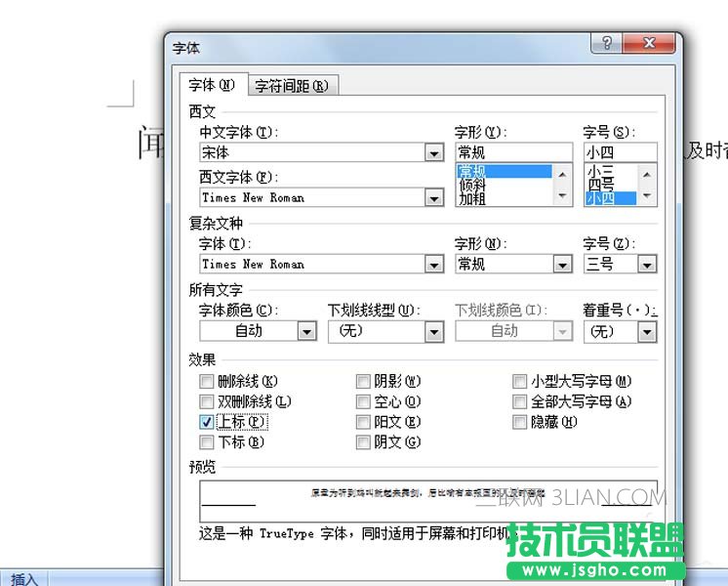728x586 pixels.
Task: Enable the 双删除线 checkbox
Action: tap(206, 401)
